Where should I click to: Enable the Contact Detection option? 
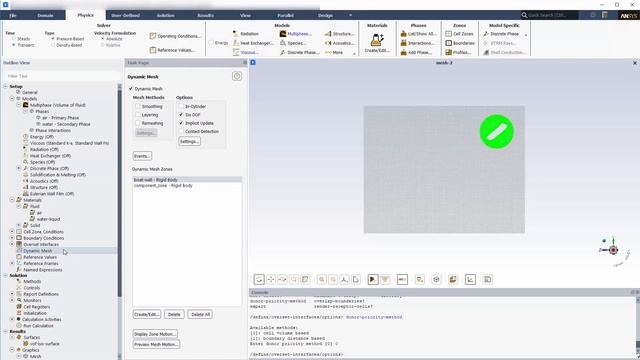click(181, 131)
